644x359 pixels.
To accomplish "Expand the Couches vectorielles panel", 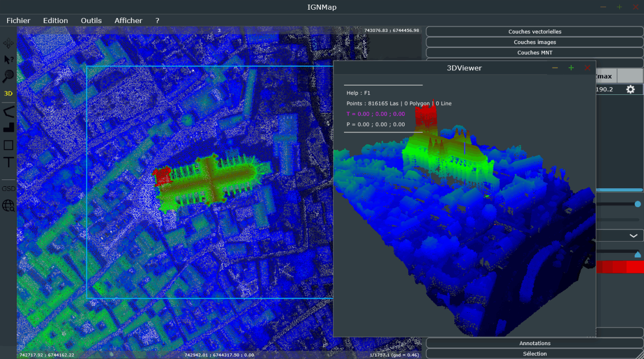I will (x=535, y=32).
